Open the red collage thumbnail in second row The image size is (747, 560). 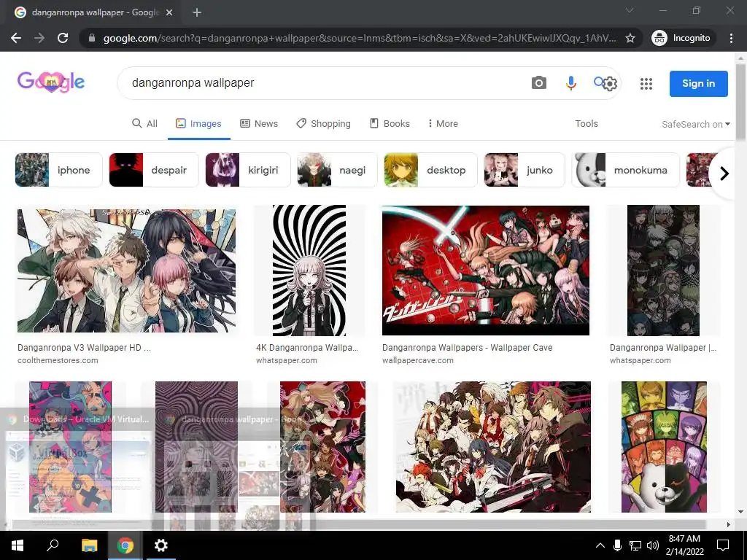pos(322,447)
